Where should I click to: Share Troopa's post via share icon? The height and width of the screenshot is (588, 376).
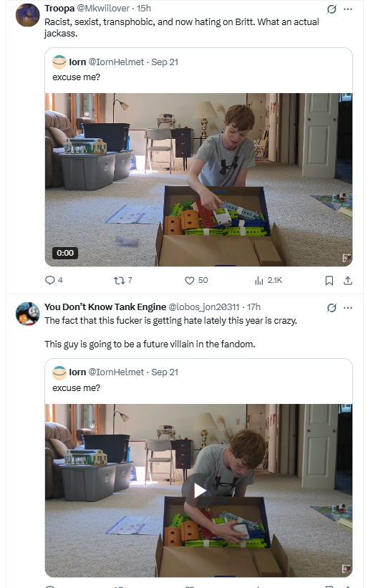(x=348, y=281)
